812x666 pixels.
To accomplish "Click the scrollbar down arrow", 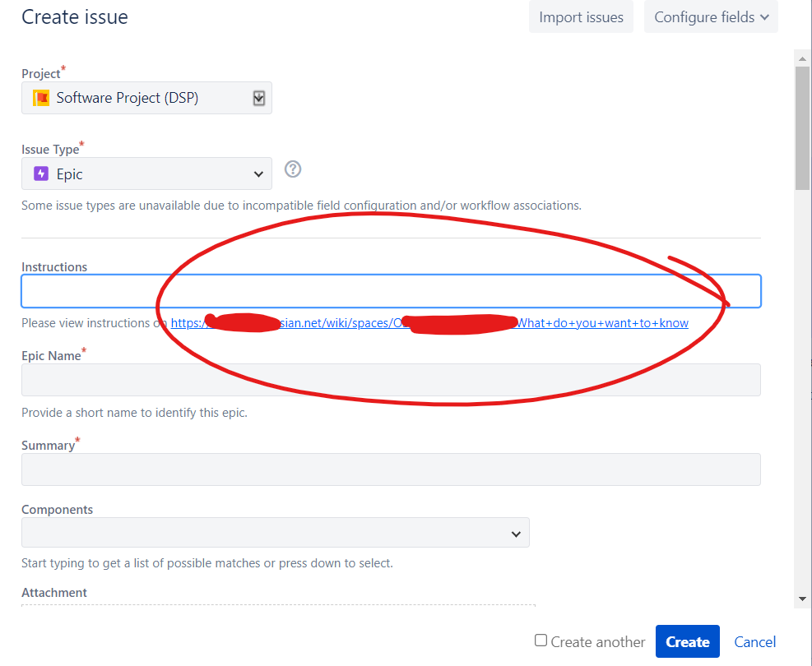I will point(802,599).
